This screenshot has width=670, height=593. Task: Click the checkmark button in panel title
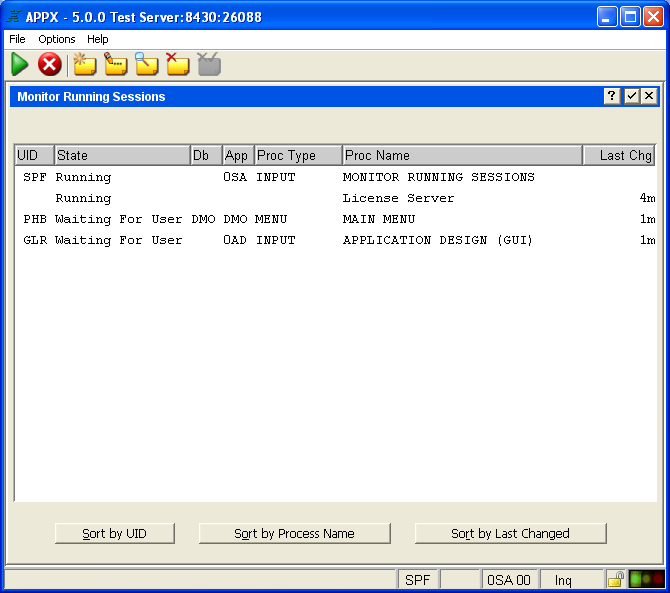(x=631, y=96)
